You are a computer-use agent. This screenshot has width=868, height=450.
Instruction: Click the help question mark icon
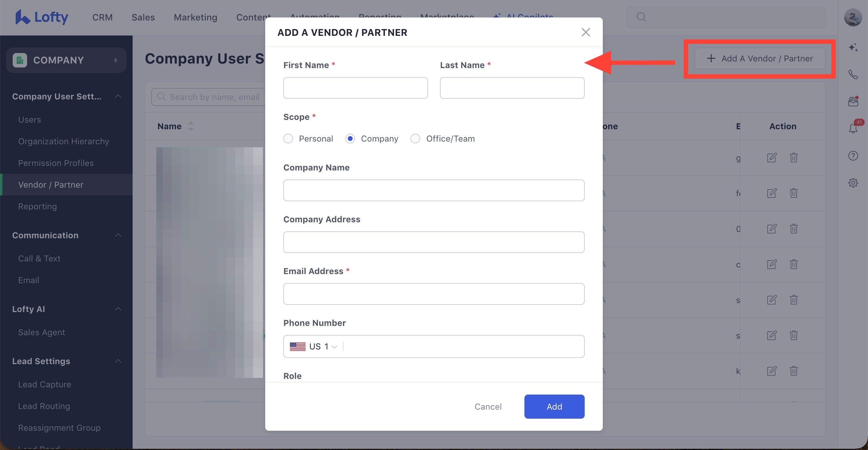[x=853, y=156]
